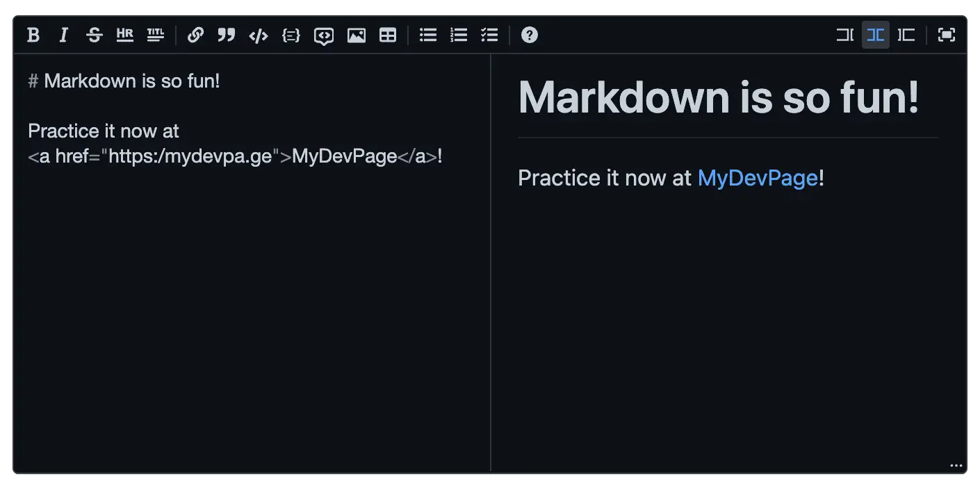Apply bold formatting

(x=33, y=35)
